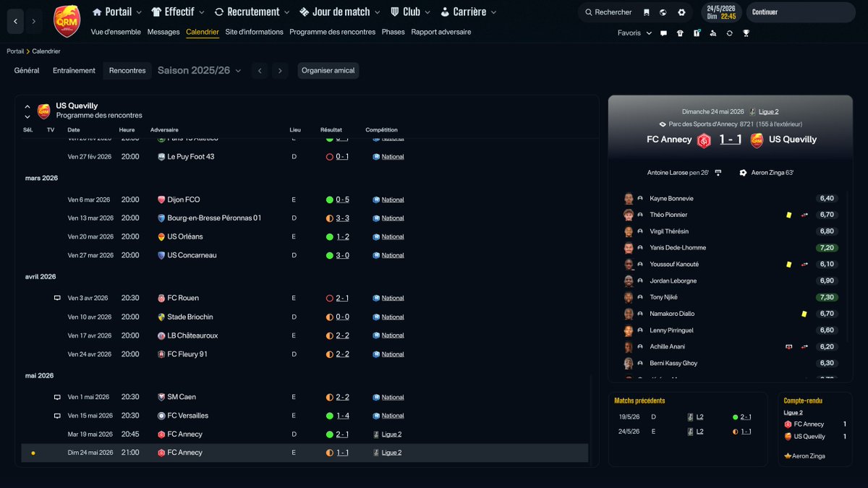Click the TV icon on SM Caen fixture

[x=57, y=397]
